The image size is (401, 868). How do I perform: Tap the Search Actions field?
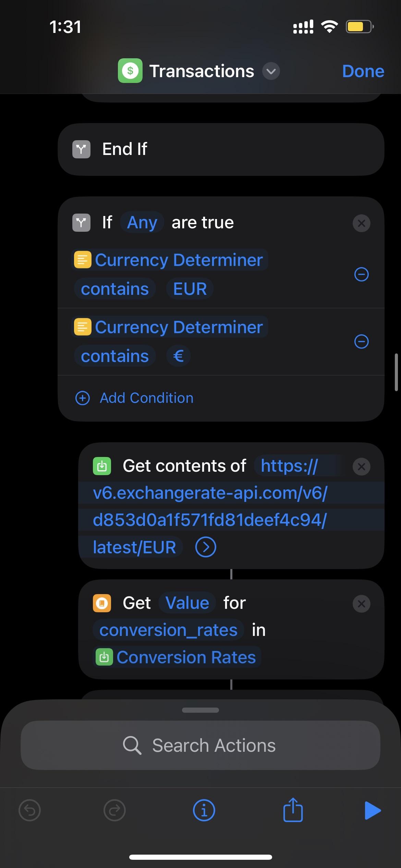pyautogui.click(x=200, y=745)
